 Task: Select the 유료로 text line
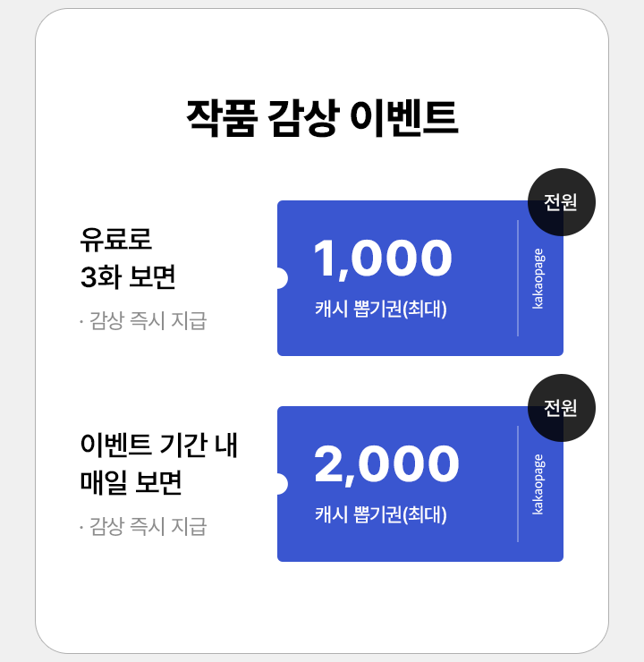tap(116, 239)
